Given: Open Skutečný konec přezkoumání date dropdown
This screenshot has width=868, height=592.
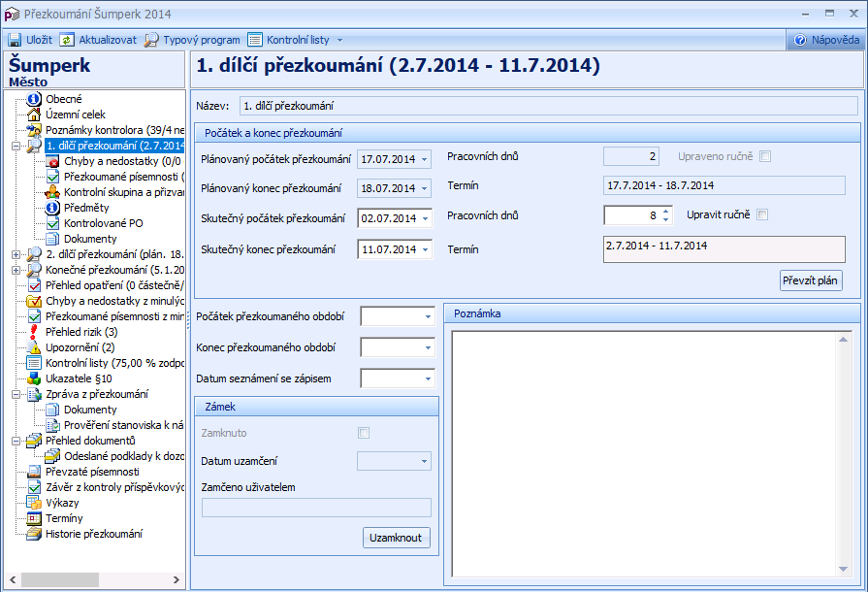Looking at the screenshot, I should (x=425, y=249).
